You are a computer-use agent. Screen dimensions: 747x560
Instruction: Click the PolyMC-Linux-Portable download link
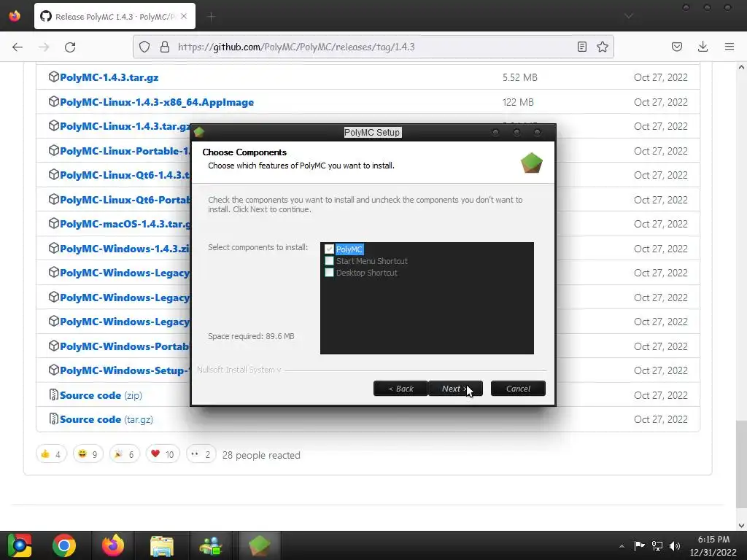click(x=125, y=150)
